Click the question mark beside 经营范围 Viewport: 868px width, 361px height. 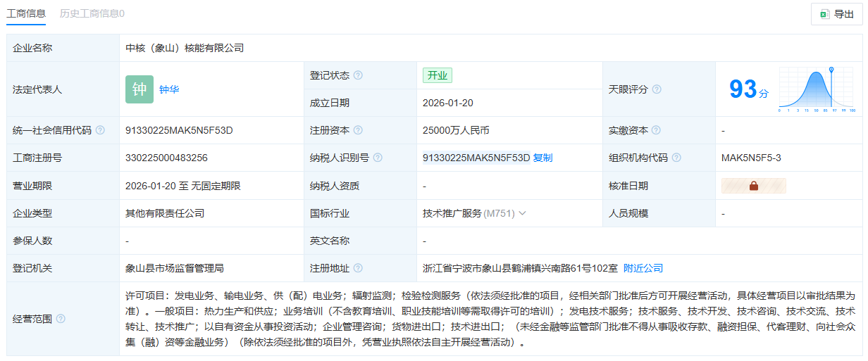coord(61,319)
